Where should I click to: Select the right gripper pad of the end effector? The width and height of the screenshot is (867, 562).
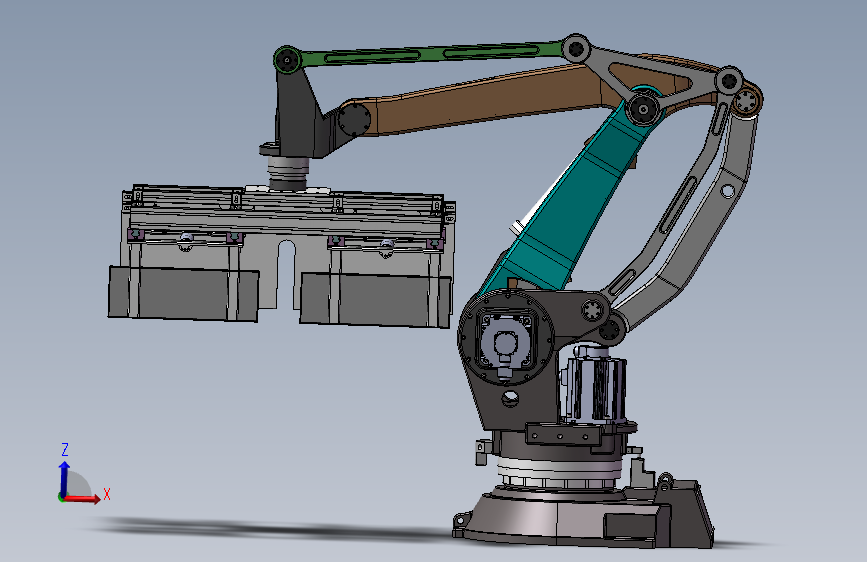point(376,299)
